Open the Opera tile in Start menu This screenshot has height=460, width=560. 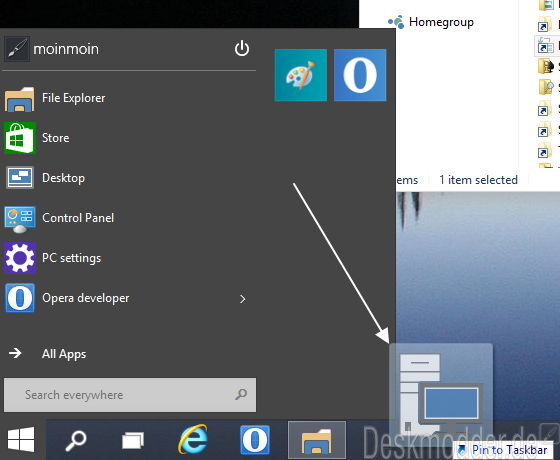[x=360, y=75]
